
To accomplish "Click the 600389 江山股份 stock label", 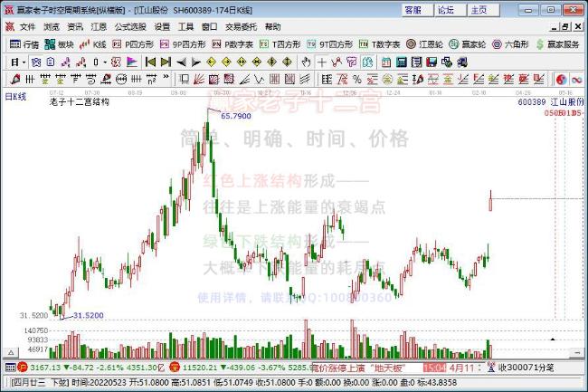I will [551, 101].
